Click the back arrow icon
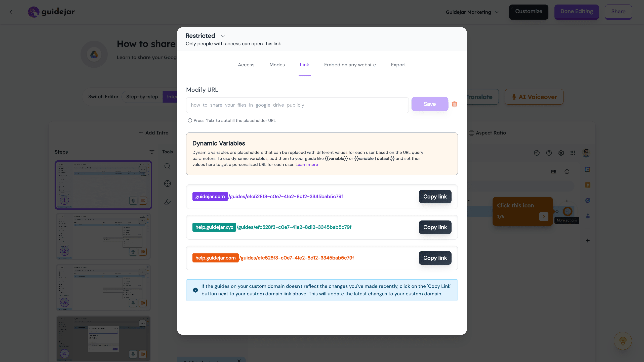The width and height of the screenshot is (644, 362). (x=12, y=12)
